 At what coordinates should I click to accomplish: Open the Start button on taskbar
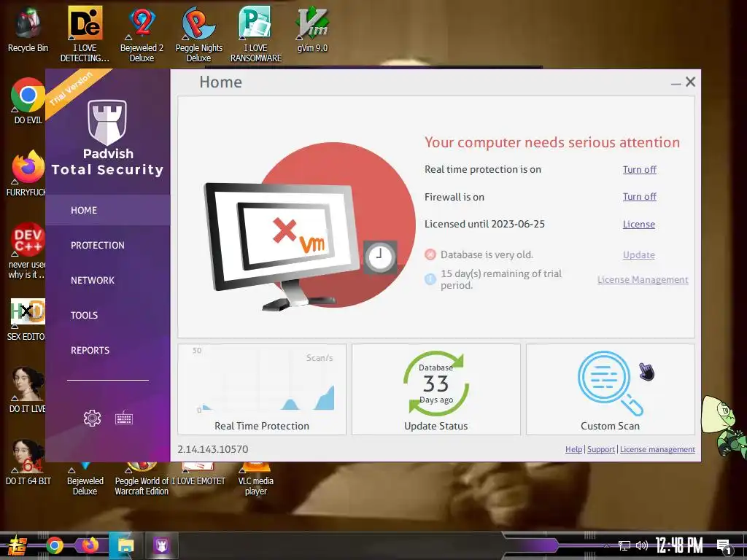16,545
